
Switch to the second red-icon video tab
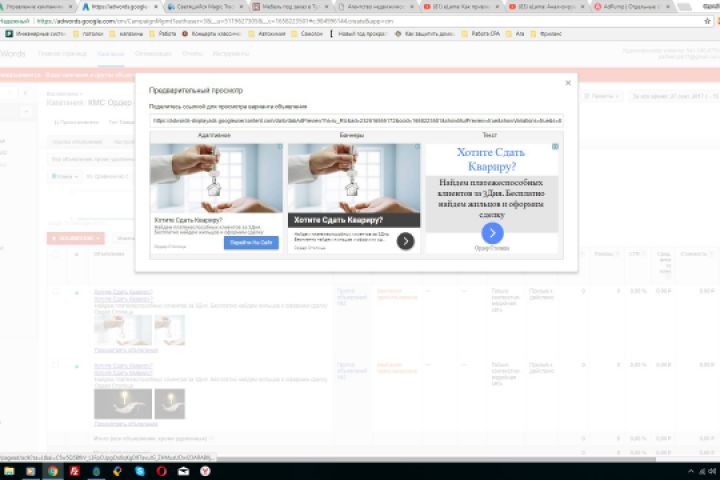pos(547,7)
